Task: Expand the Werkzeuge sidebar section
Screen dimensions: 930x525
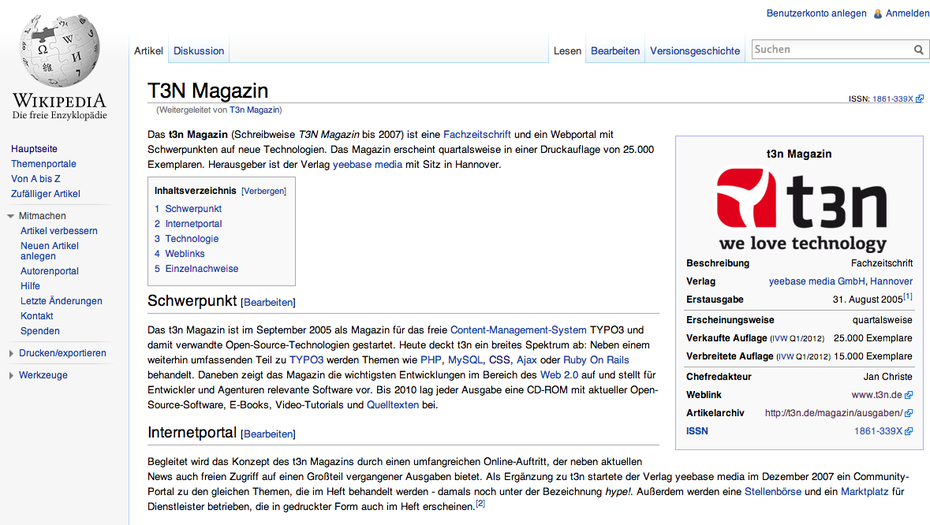Action: (x=11, y=376)
